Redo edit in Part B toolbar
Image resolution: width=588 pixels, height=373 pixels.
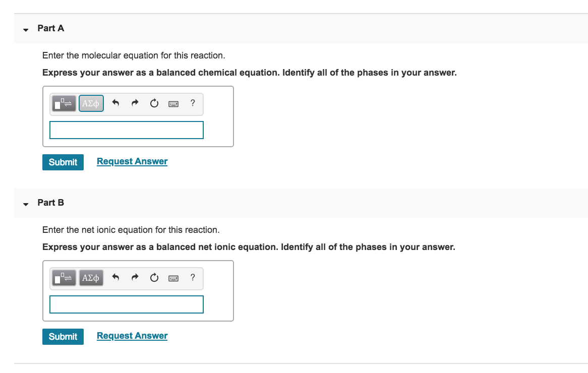tap(135, 277)
